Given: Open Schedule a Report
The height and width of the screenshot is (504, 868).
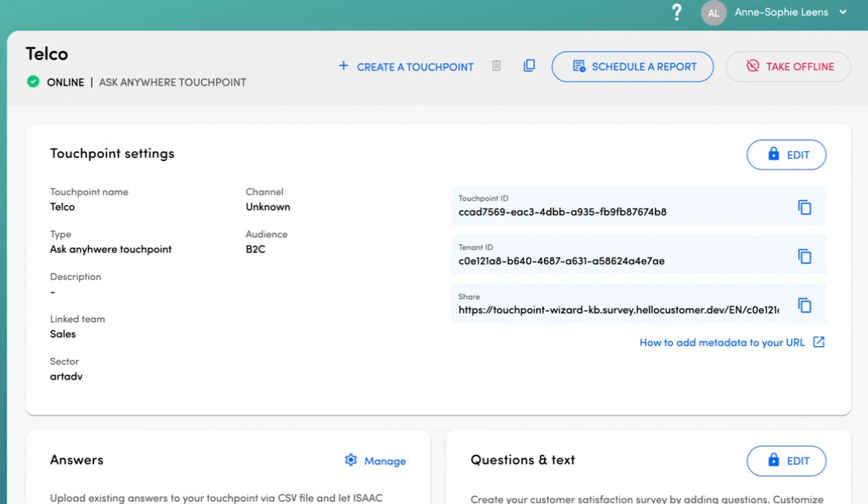Looking at the screenshot, I should [633, 67].
